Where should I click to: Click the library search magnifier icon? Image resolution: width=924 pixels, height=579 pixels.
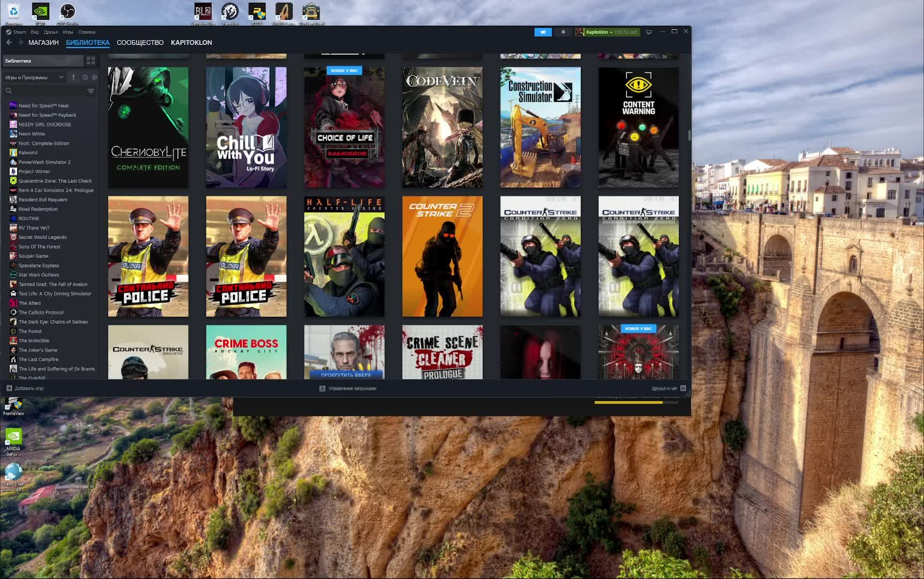coord(9,91)
